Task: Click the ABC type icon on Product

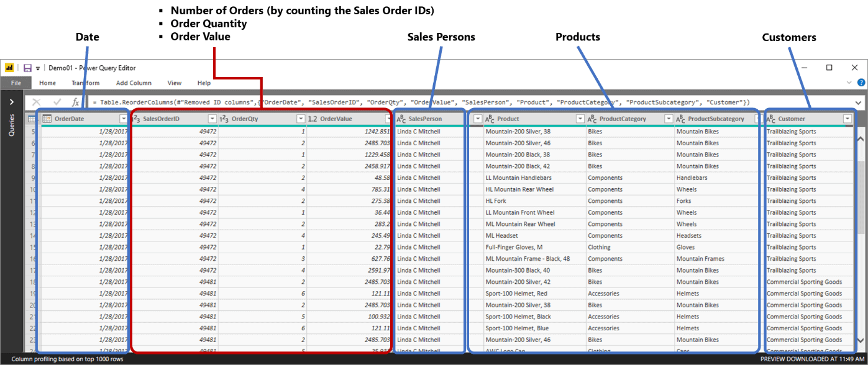Action: point(490,119)
